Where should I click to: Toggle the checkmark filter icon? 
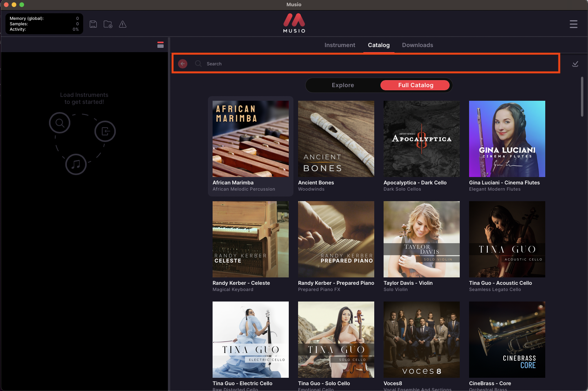pos(575,64)
